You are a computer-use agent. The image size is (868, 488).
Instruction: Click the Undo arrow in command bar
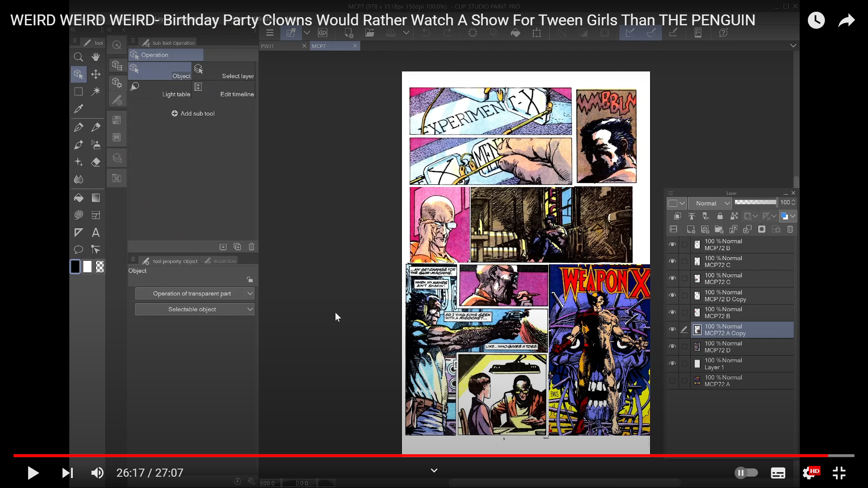pos(426,33)
